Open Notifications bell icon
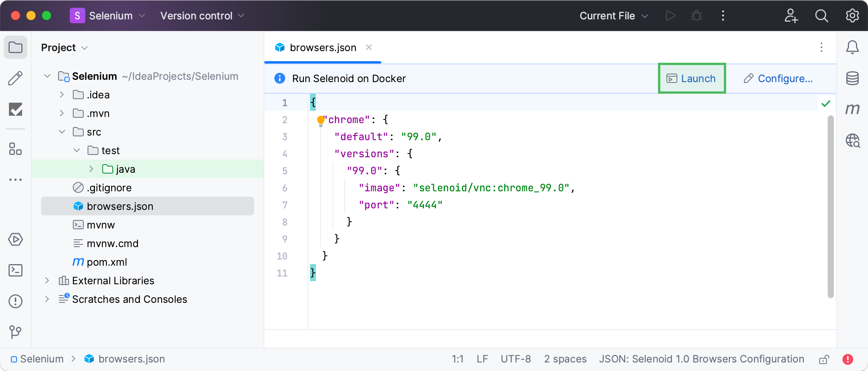Viewport: 868px width, 371px height. point(852,48)
